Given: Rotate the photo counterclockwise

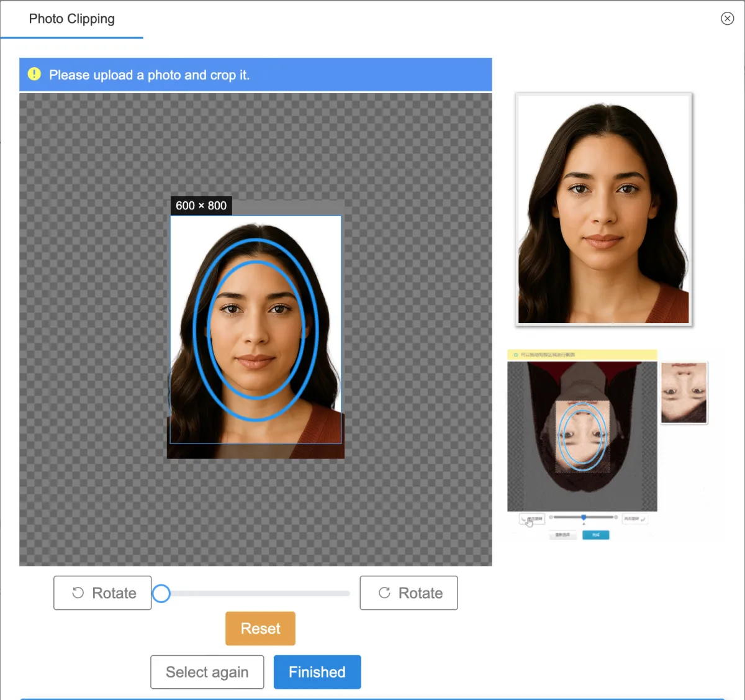Looking at the screenshot, I should pyautogui.click(x=102, y=593).
